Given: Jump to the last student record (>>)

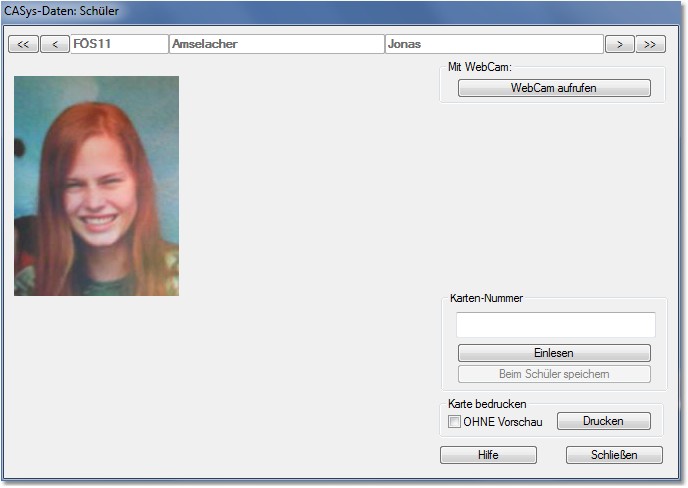Looking at the screenshot, I should point(650,44).
